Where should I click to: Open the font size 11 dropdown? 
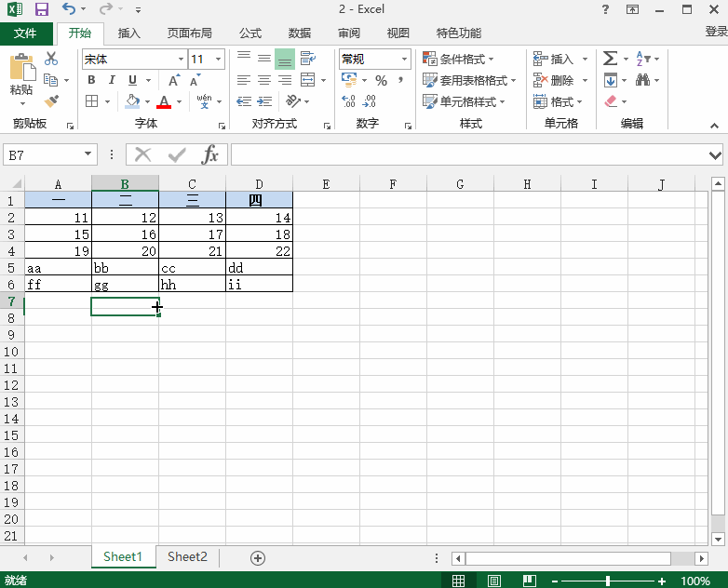(218, 59)
